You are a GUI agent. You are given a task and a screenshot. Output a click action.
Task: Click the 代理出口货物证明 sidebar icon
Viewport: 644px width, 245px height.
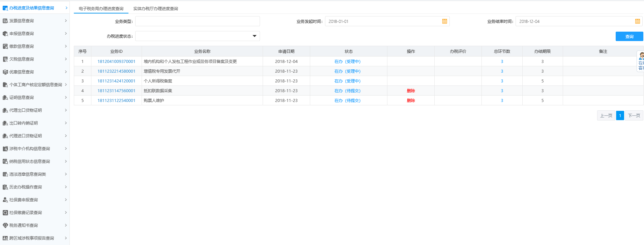[x=5, y=110]
